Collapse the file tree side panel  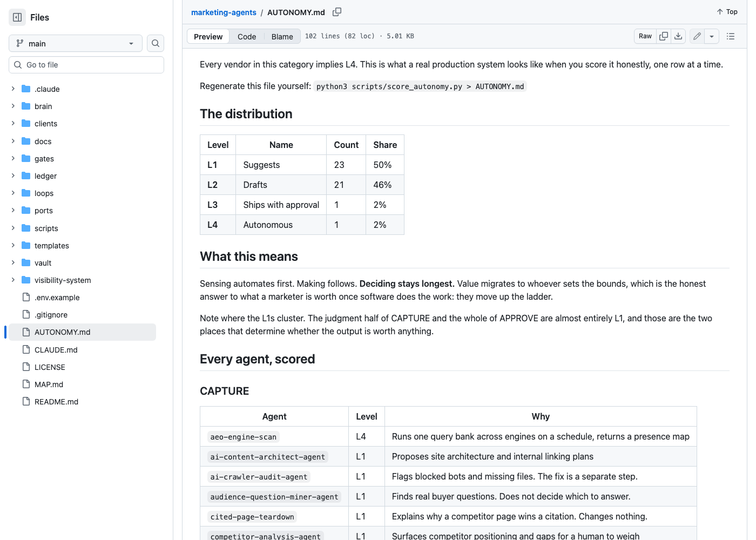(17, 17)
